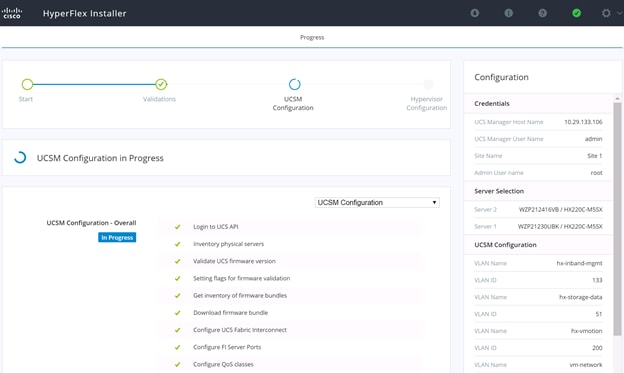The width and height of the screenshot is (624, 373).
Task: Click Configure QoS classes step
Action: click(223, 364)
